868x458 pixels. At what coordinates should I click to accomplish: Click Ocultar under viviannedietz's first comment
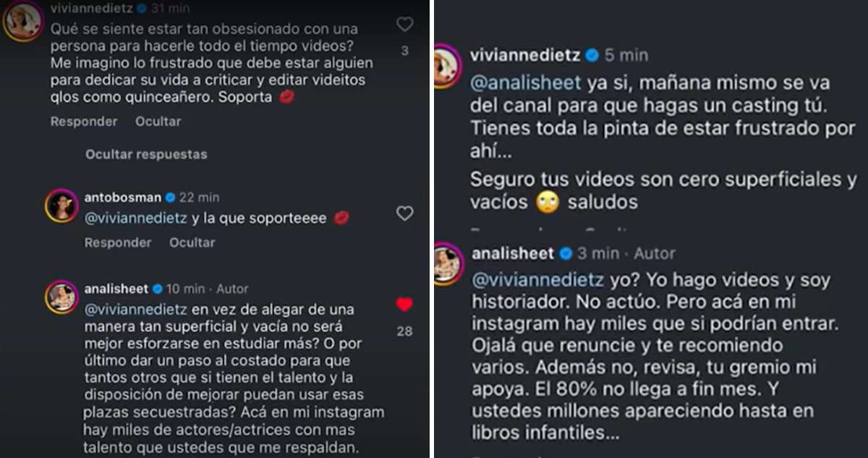tap(158, 122)
